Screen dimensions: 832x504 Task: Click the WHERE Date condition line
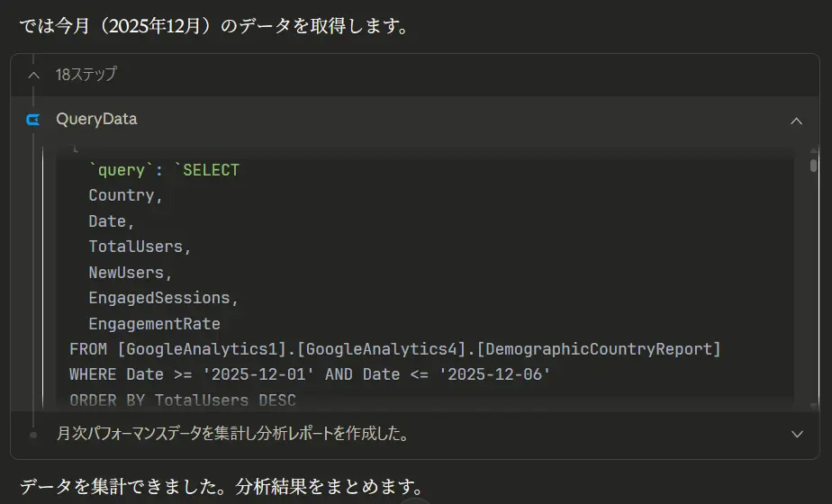tap(310, 373)
